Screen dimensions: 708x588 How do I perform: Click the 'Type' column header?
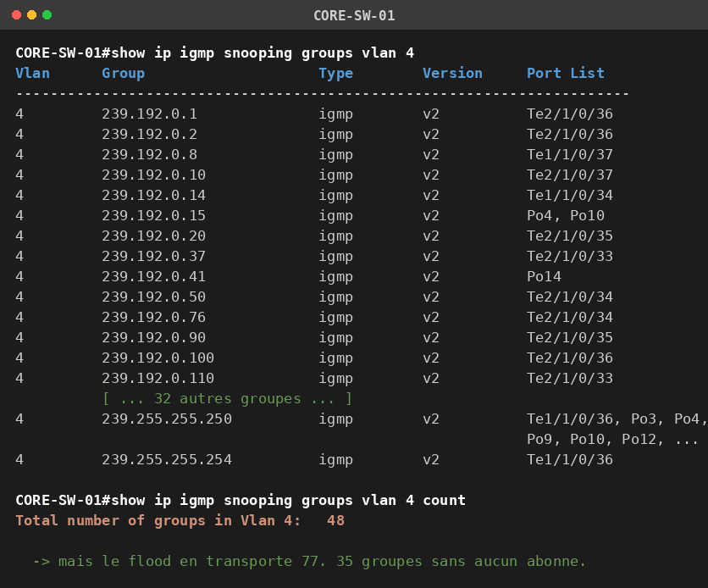pos(336,73)
